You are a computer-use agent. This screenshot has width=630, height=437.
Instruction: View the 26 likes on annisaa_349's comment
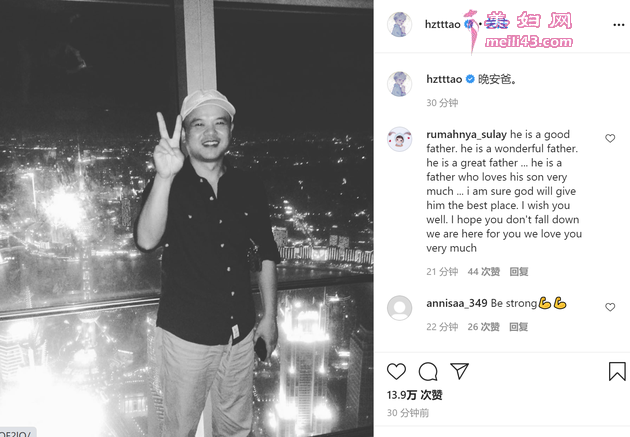(x=484, y=327)
